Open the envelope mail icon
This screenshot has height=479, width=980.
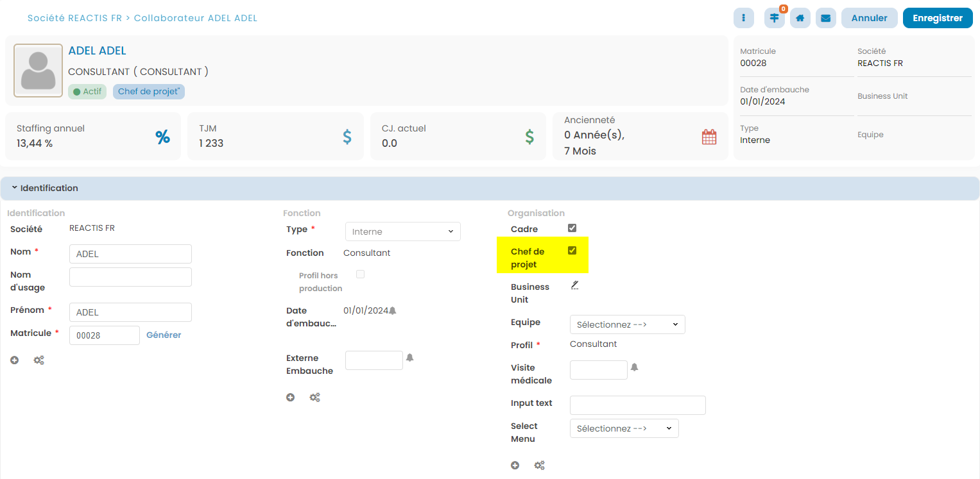(x=825, y=18)
